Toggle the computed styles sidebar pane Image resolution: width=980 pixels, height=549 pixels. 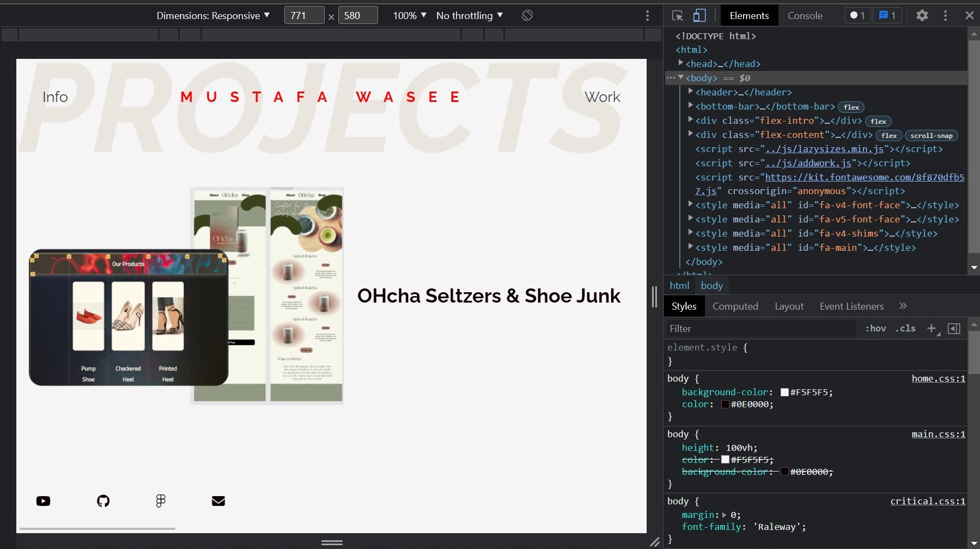tap(954, 328)
